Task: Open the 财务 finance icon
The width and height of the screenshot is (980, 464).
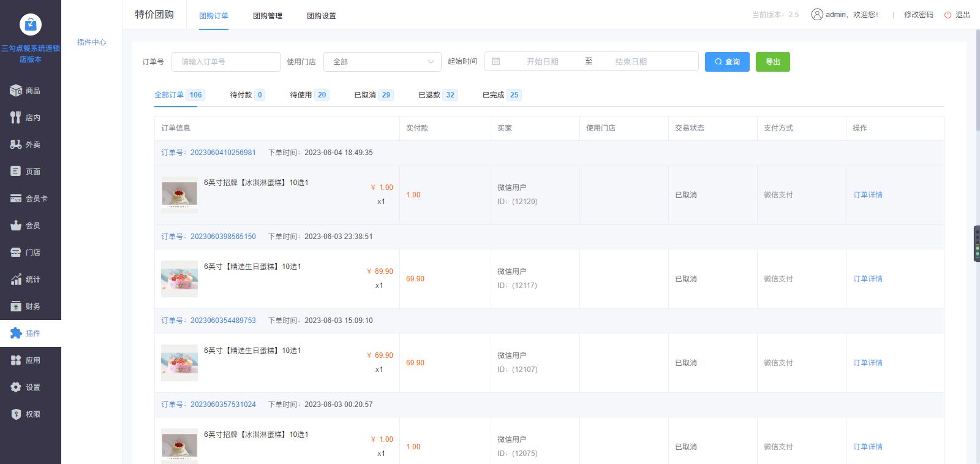Action: (x=16, y=306)
